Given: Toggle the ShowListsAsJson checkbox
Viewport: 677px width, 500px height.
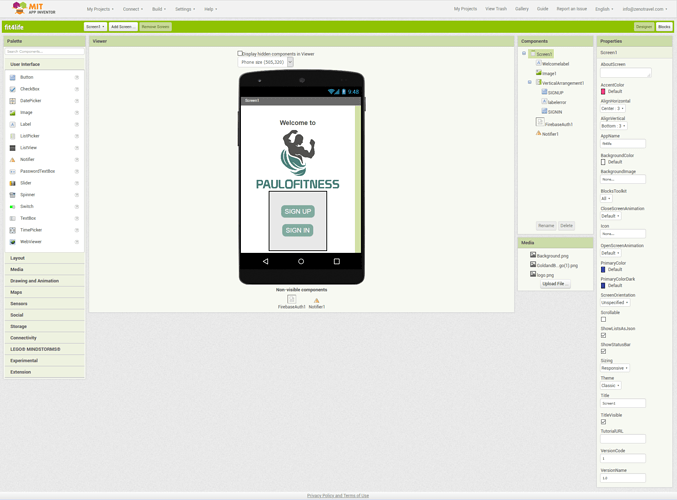Looking at the screenshot, I should [x=603, y=335].
